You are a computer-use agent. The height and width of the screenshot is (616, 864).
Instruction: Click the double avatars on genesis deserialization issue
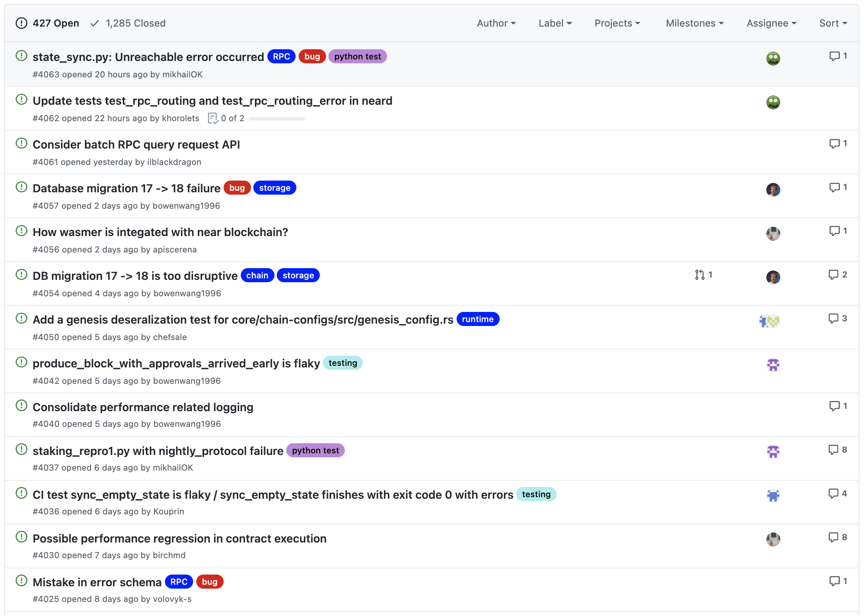click(769, 321)
